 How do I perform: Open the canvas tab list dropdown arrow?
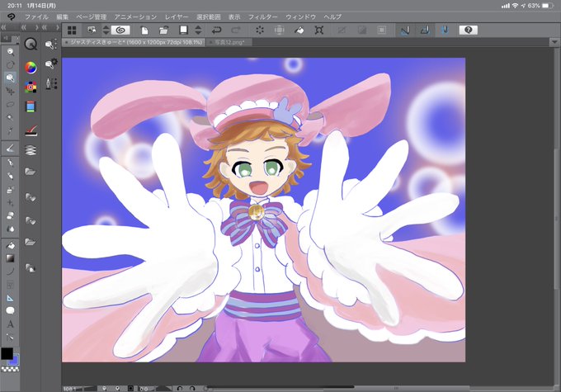tap(554, 42)
